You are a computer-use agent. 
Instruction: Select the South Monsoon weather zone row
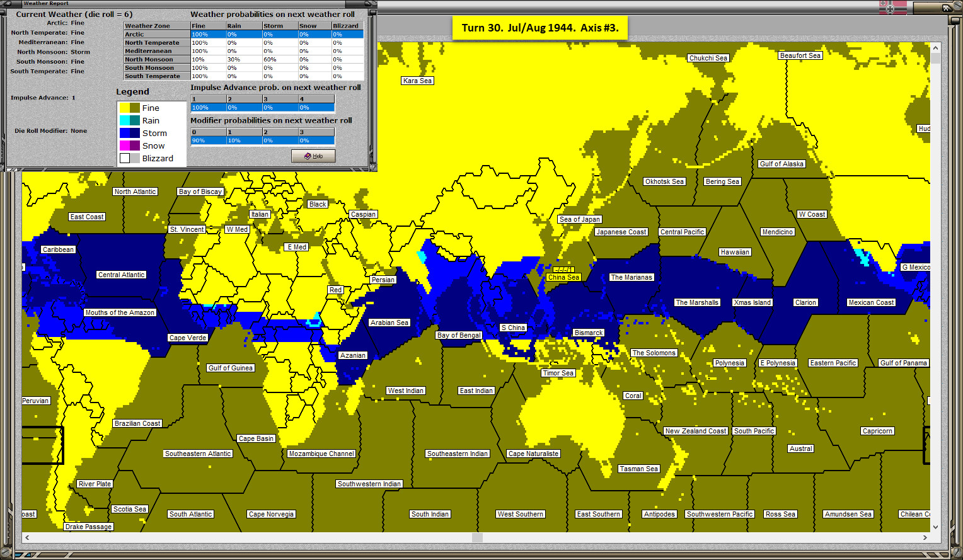244,67
